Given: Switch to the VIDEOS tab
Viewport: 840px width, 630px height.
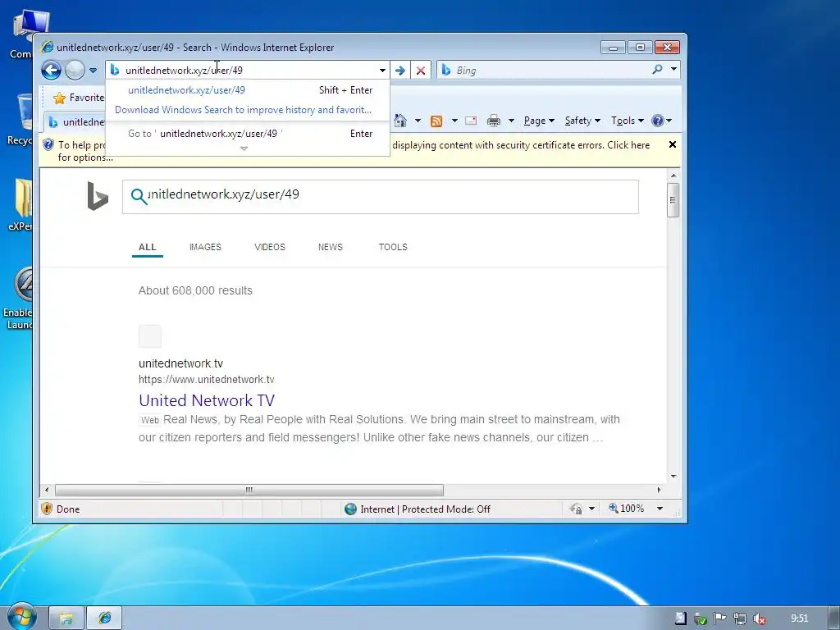Looking at the screenshot, I should [x=269, y=247].
